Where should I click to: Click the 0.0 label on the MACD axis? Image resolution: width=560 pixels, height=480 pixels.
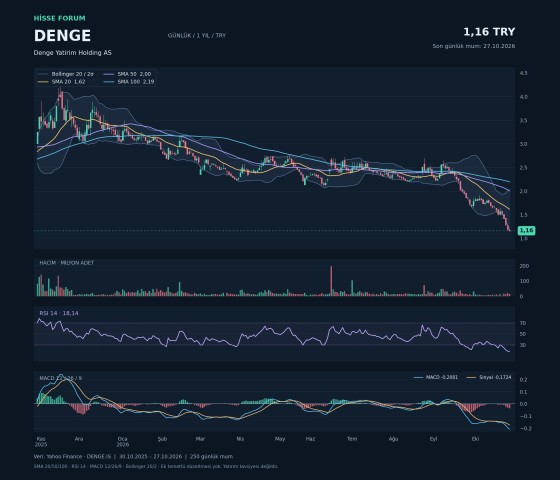(523, 404)
